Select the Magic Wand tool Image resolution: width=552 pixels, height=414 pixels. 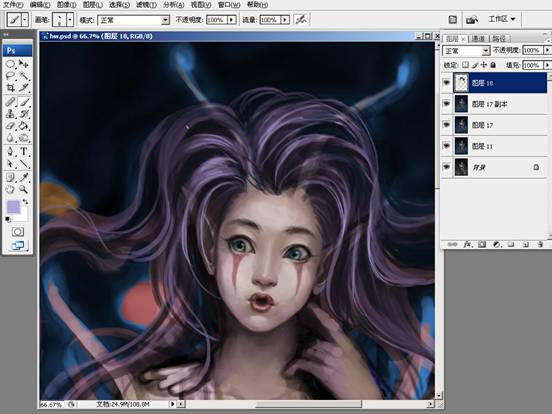click(x=24, y=76)
